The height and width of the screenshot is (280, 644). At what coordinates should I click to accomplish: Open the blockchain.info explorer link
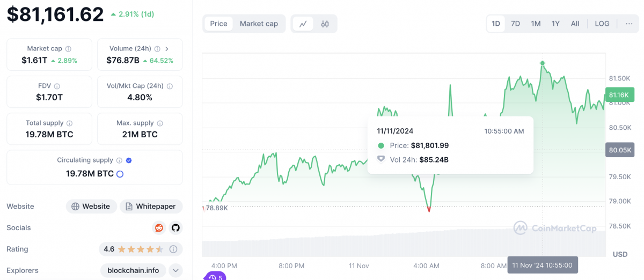pos(133,270)
